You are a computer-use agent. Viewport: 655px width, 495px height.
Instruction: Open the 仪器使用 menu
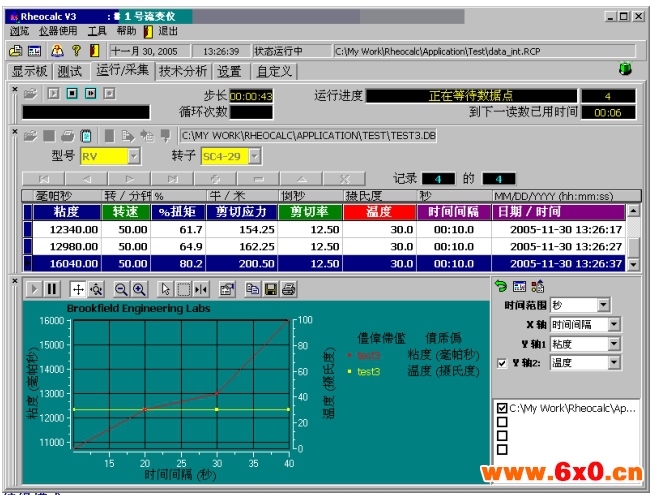58,31
